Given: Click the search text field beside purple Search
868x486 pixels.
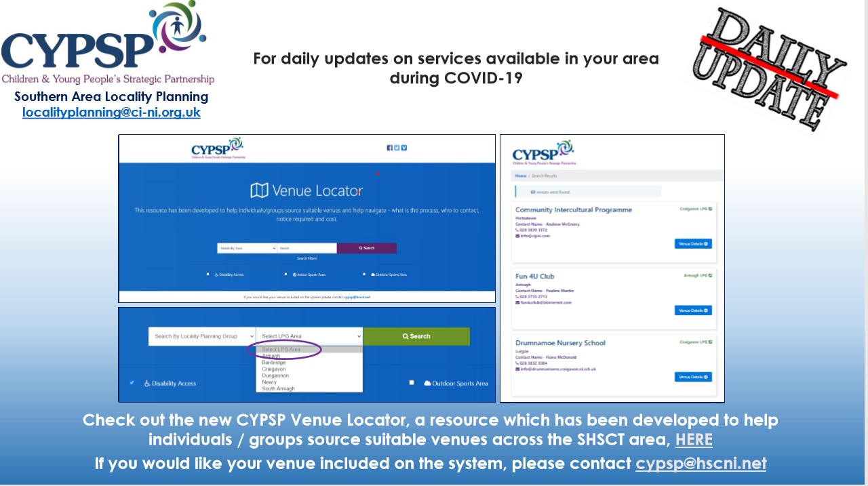Looking at the screenshot, I should [x=307, y=248].
